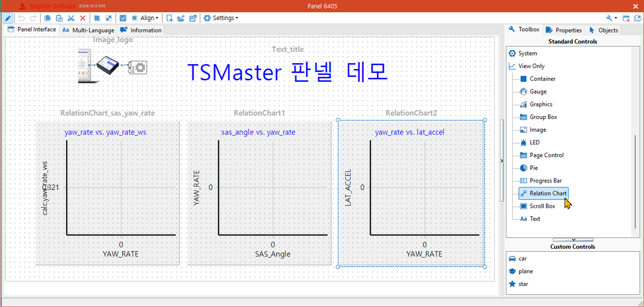Select the System category in toolbox
The width and height of the screenshot is (644, 307).
pos(523,53)
